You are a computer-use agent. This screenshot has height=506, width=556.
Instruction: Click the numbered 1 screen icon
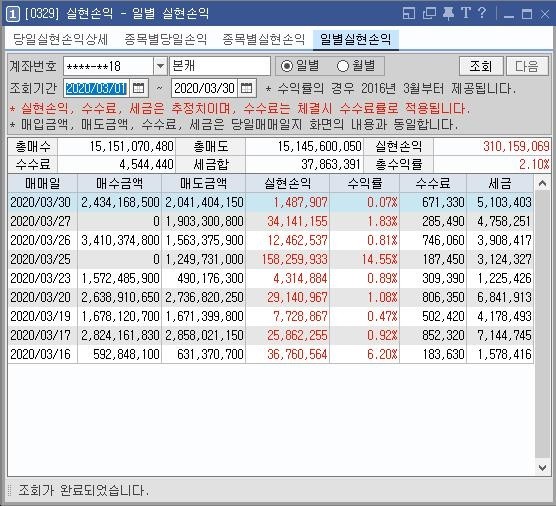click(12, 14)
